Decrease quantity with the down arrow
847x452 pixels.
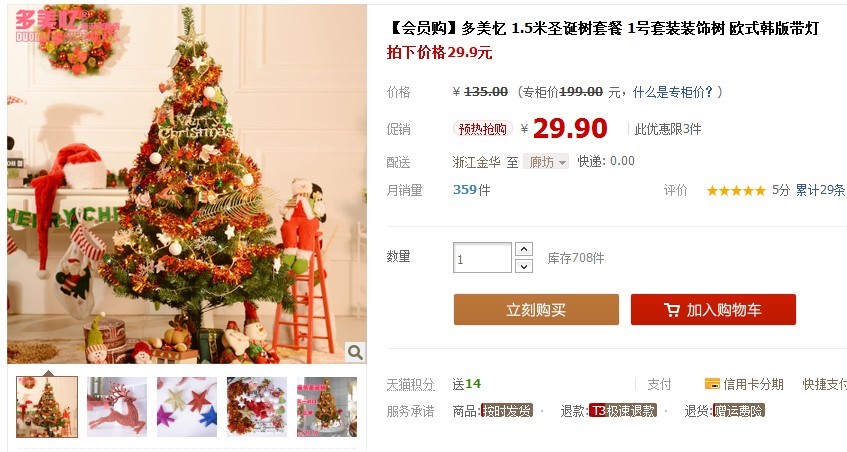(524, 266)
